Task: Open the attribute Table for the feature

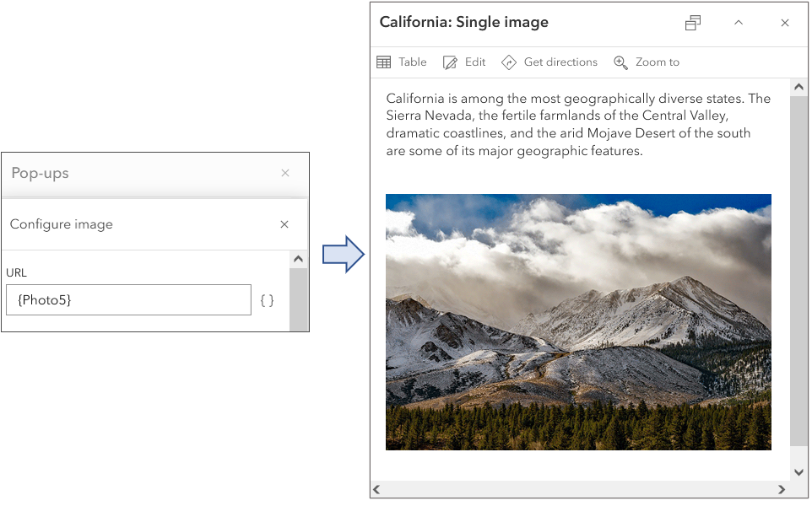Action: (x=402, y=62)
